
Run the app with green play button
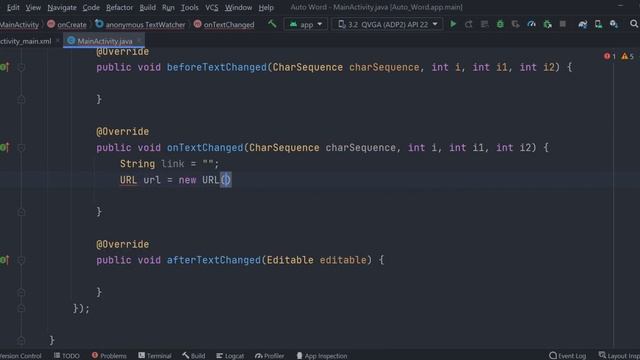click(453, 24)
